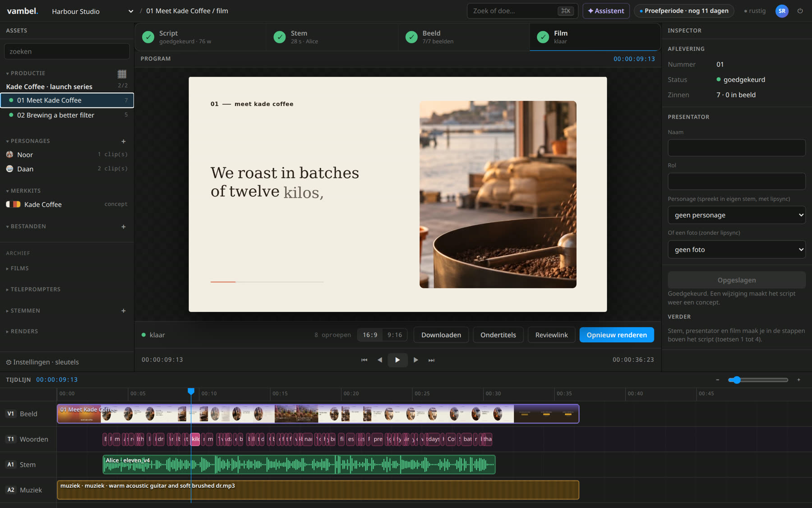Screen dimensions: 812x508
Task: Skip to end of the film
Action: point(431,360)
